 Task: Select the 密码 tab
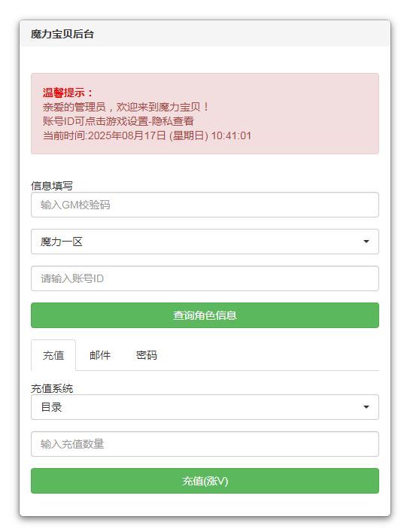147,355
